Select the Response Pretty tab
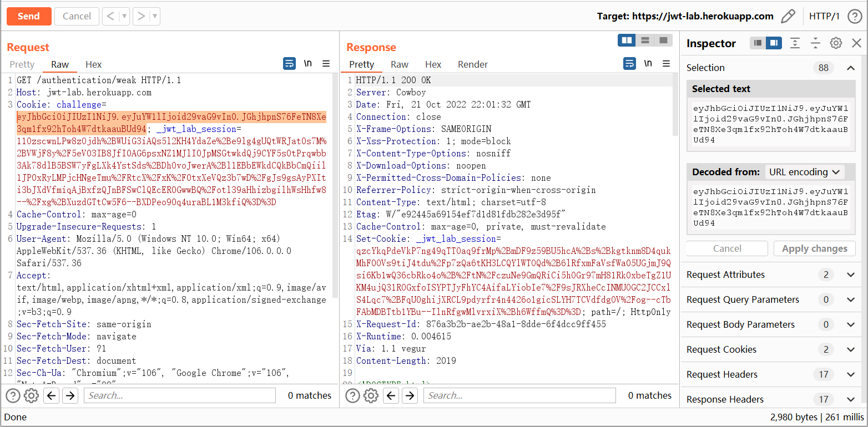This screenshot has height=427, width=868. (x=362, y=64)
